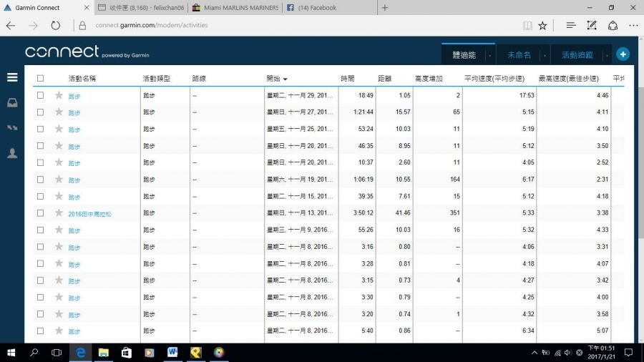Screen dimensions: 644x362
Task: Click the browser back arrow
Action: point(11,26)
